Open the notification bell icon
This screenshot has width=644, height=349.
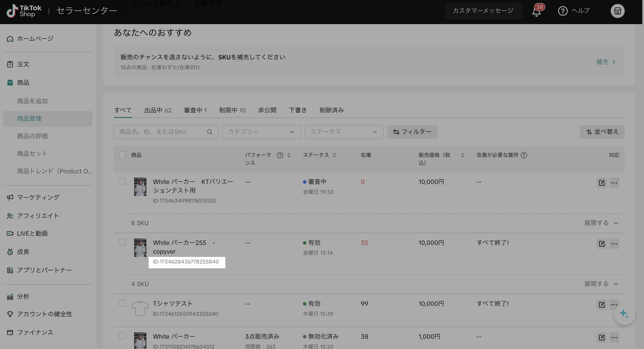pos(537,12)
